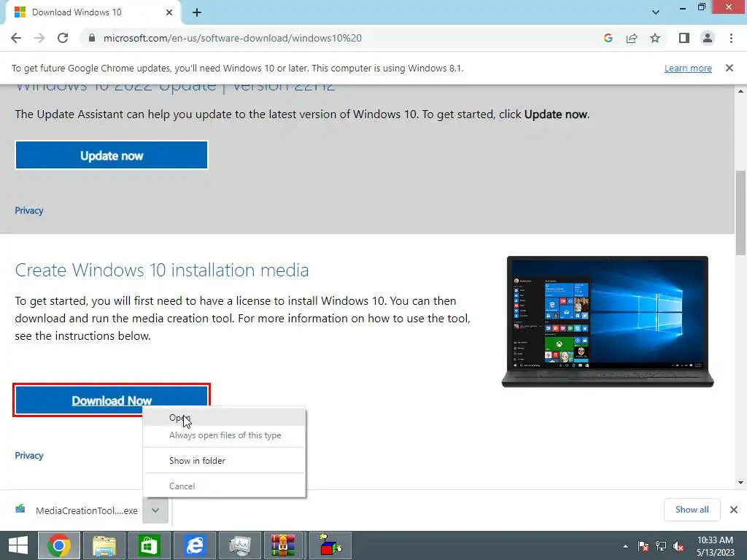This screenshot has width=747, height=560.
Task: Click scrollbar down arrow
Action: point(740,483)
